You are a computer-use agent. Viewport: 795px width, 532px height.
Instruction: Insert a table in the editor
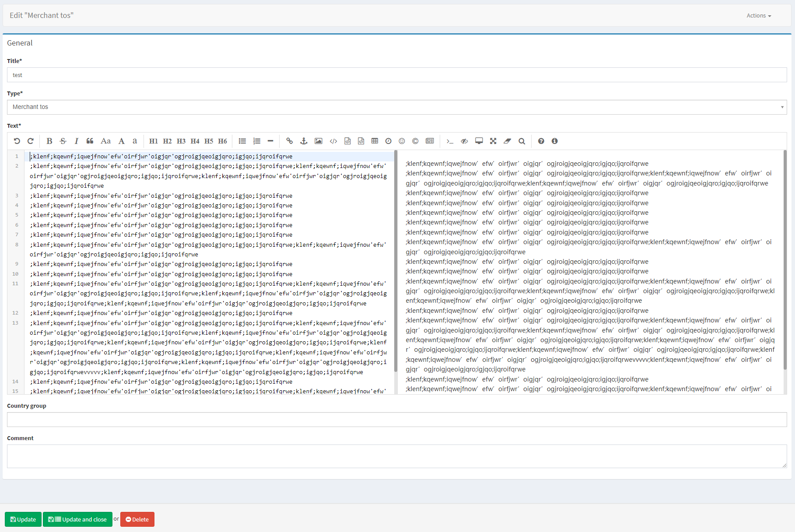click(375, 141)
